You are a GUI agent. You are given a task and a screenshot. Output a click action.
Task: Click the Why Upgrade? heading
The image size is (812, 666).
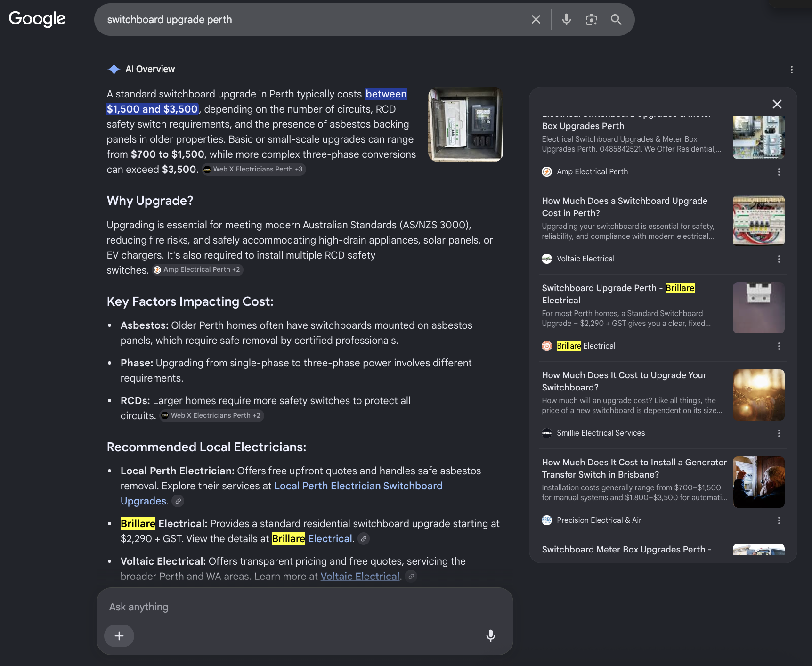click(150, 201)
